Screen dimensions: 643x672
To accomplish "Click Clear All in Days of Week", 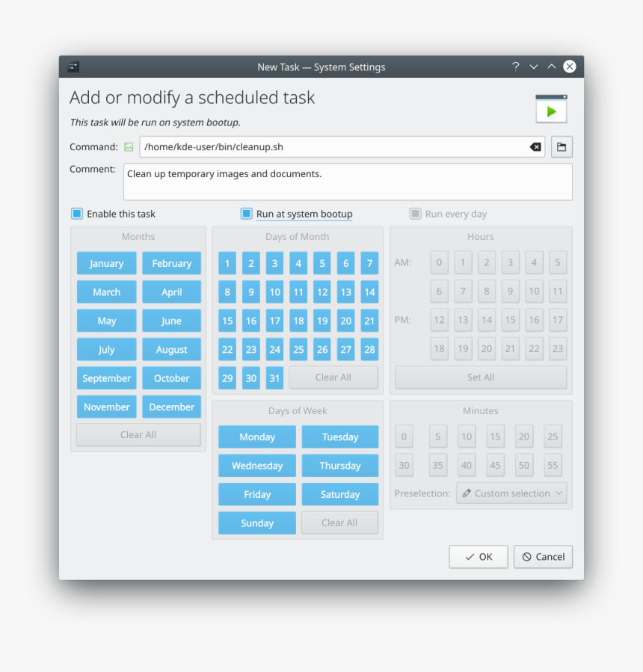I will [x=339, y=523].
